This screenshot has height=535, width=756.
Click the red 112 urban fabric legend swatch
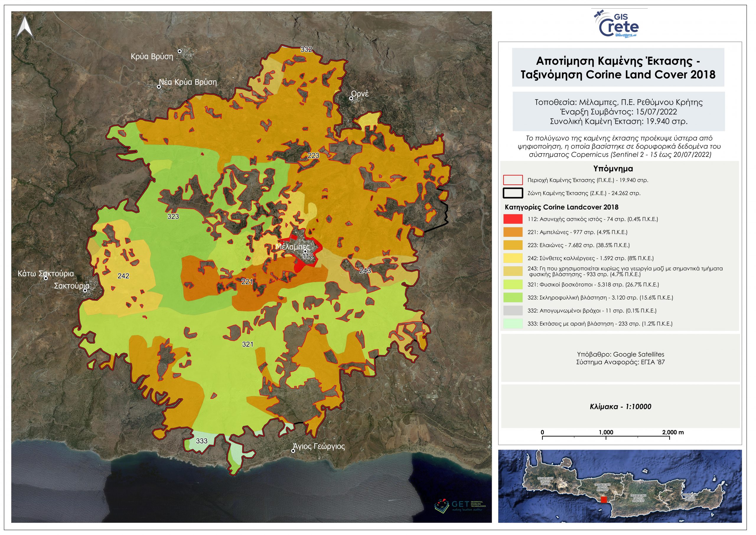click(513, 219)
